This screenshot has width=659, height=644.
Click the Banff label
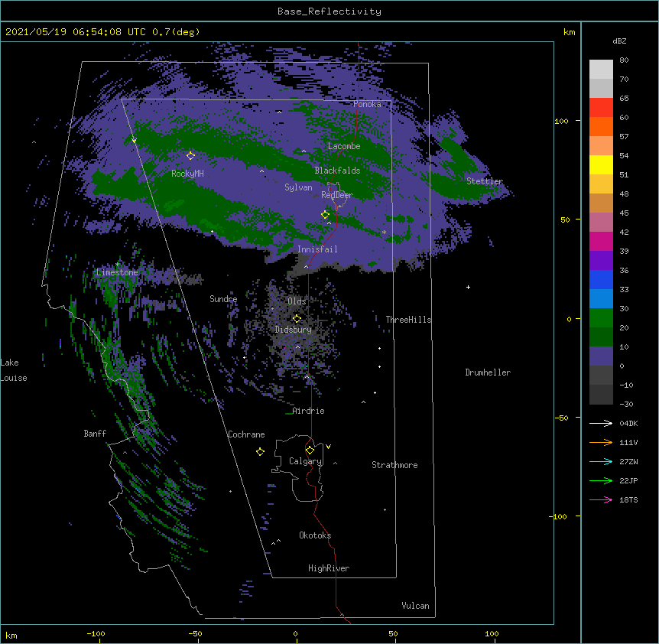click(x=95, y=434)
